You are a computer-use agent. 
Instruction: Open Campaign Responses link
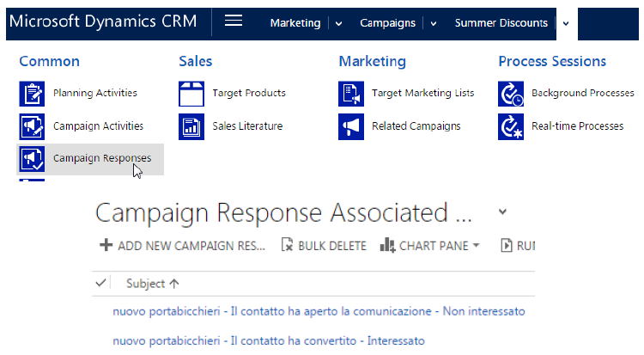(x=102, y=158)
